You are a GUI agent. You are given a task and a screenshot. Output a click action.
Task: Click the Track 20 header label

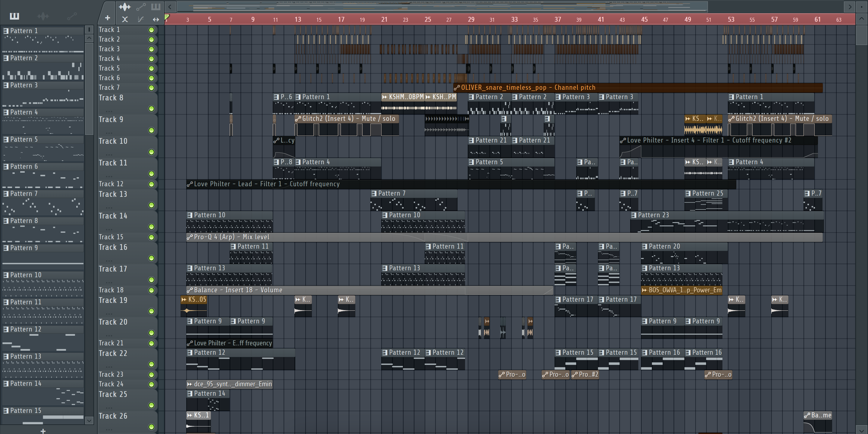click(113, 322)
